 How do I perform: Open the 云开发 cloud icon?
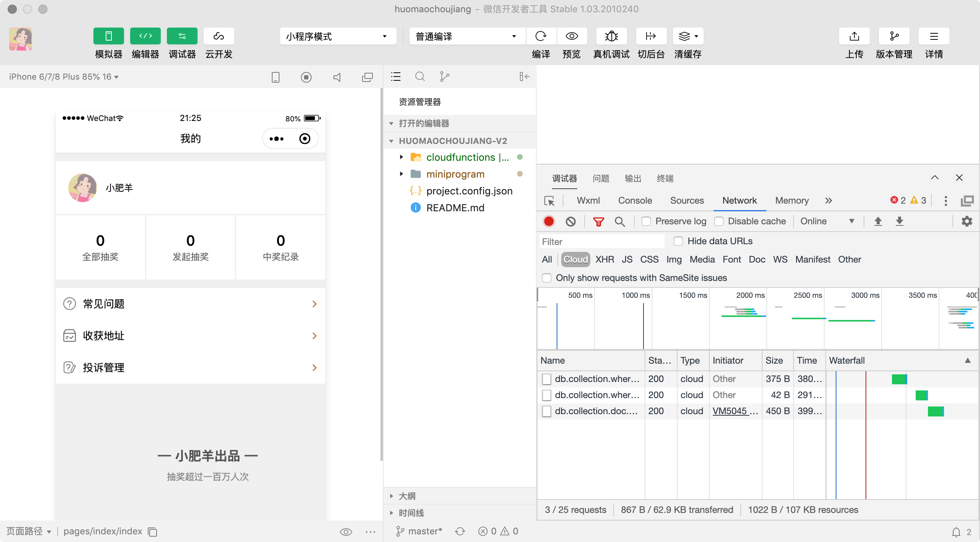pyautogui.click(x=219, y=36)
